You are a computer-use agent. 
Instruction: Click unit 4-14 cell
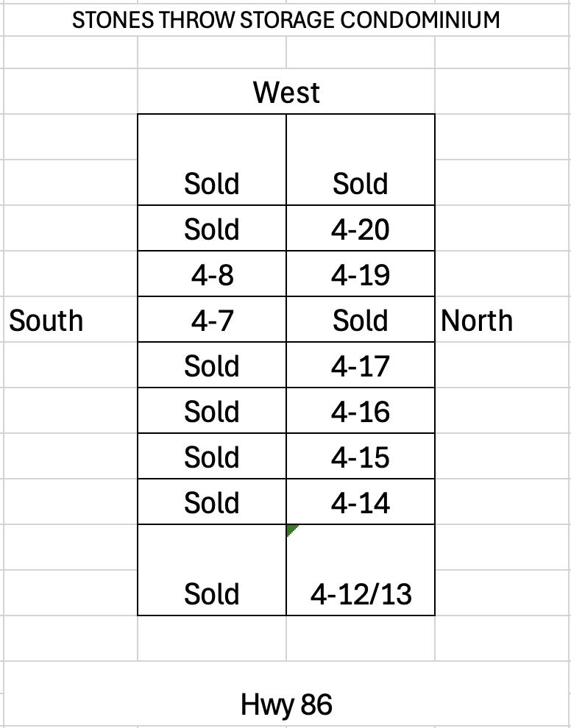[x=360, y=503]
